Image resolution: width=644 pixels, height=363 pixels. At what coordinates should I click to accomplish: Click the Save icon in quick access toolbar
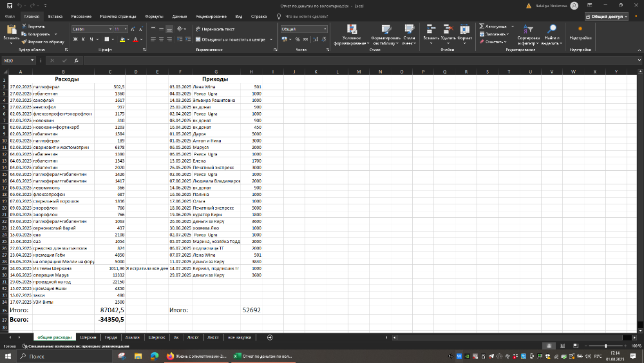pos(9,5)
